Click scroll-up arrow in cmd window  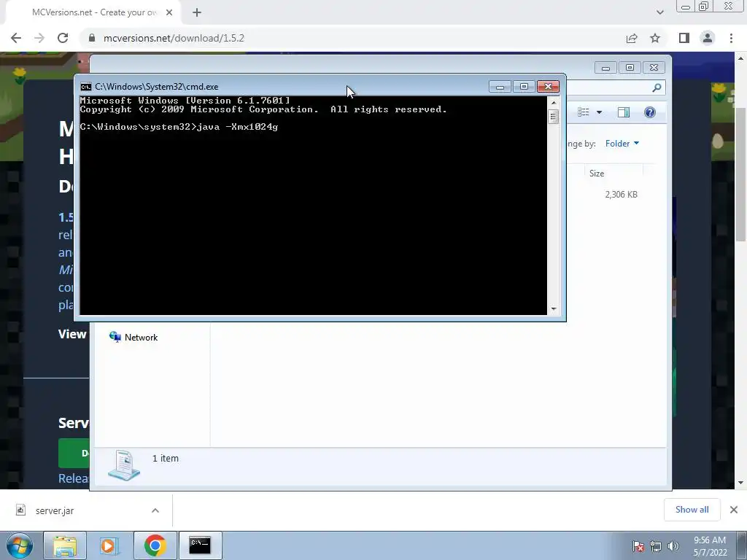pos(554,102)
